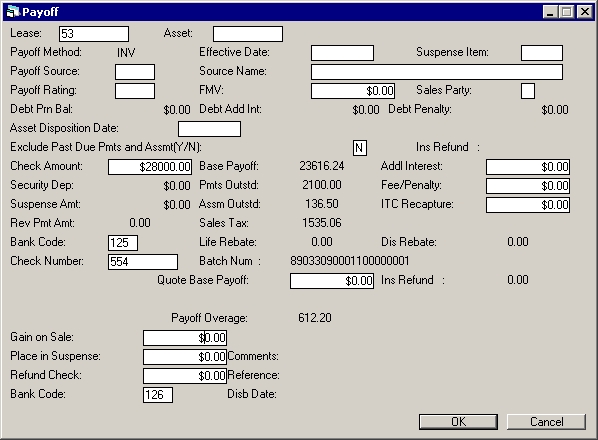598x440 pixels.
Task: Click the Check Amount field
Action: [150, 167]
